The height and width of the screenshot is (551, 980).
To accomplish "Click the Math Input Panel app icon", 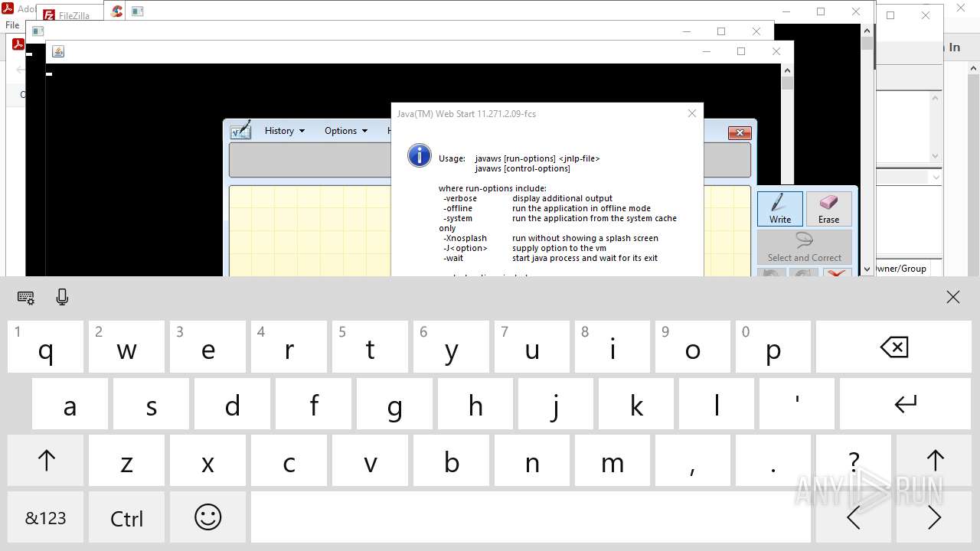I will (x=240, y=130).
